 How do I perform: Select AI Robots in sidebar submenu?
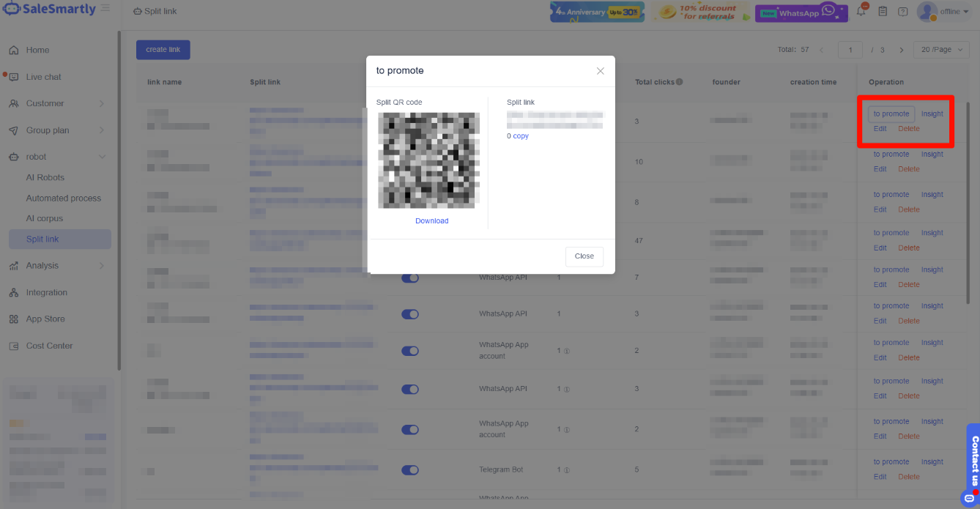coord(45,177)
